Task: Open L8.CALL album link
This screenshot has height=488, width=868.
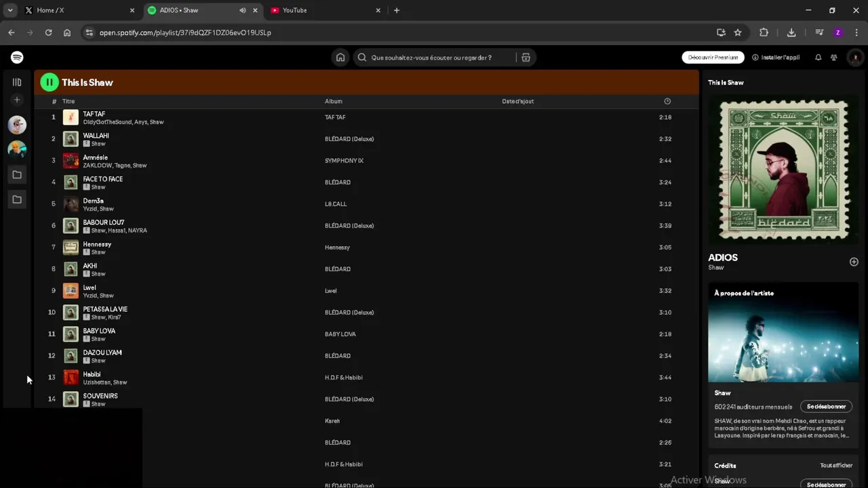Action: tap(336, 204)
